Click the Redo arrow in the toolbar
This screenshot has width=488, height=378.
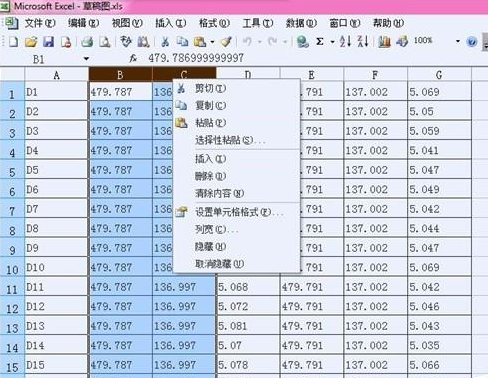(x=273, y=42)
